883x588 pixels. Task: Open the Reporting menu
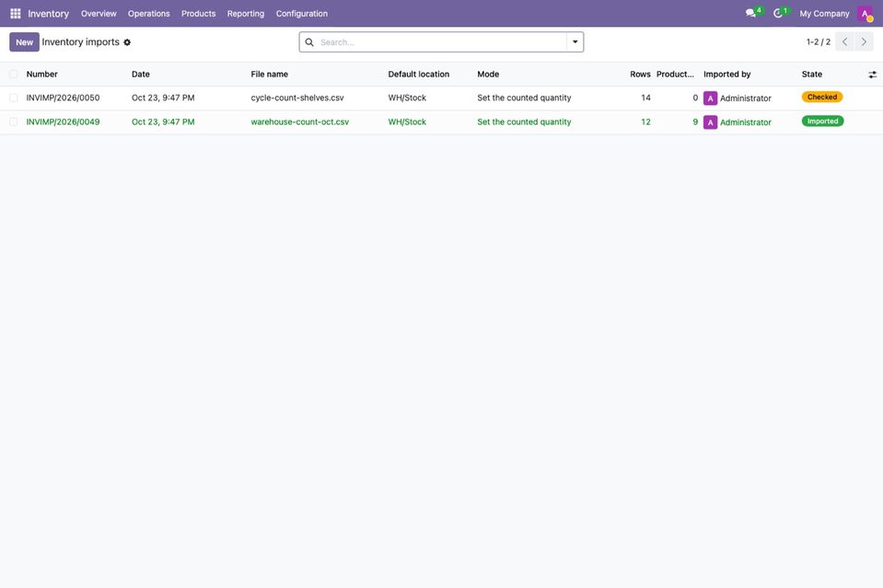pos(246,14)
